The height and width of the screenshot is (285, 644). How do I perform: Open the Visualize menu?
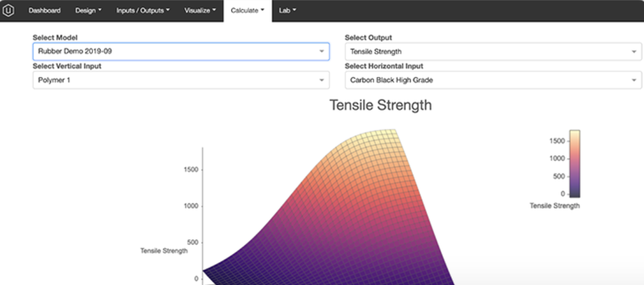point(200,11)
